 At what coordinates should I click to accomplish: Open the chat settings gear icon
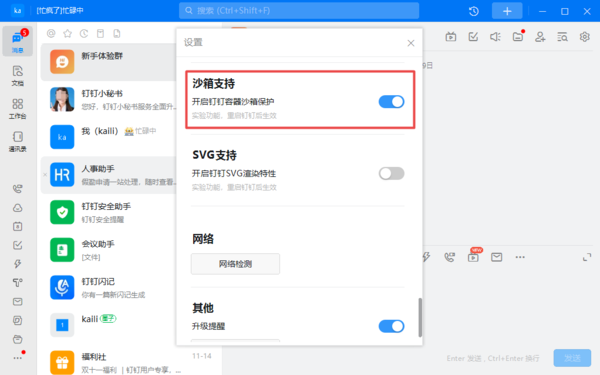coord(584,37)
